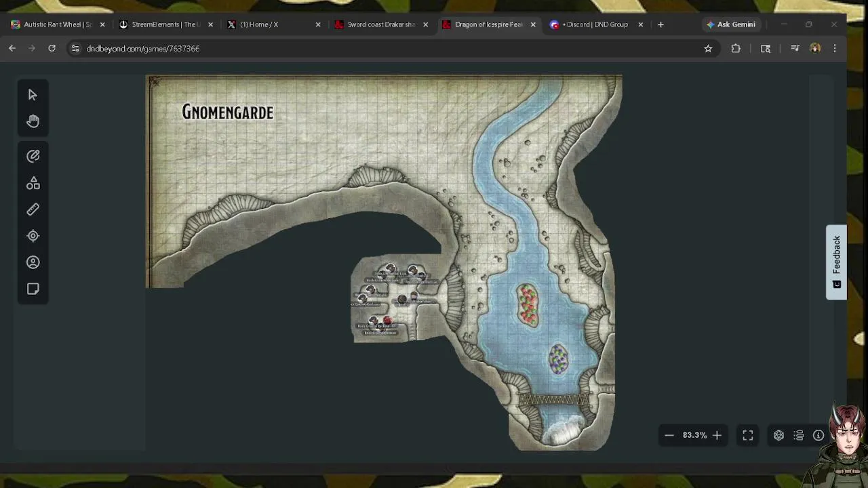
Task: Open the Chrome three-dot menu
Action: coord(835,48)
